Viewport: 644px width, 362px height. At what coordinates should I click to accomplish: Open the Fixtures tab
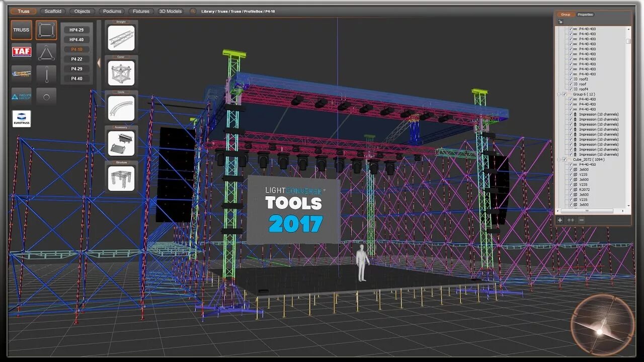[141, 11]
